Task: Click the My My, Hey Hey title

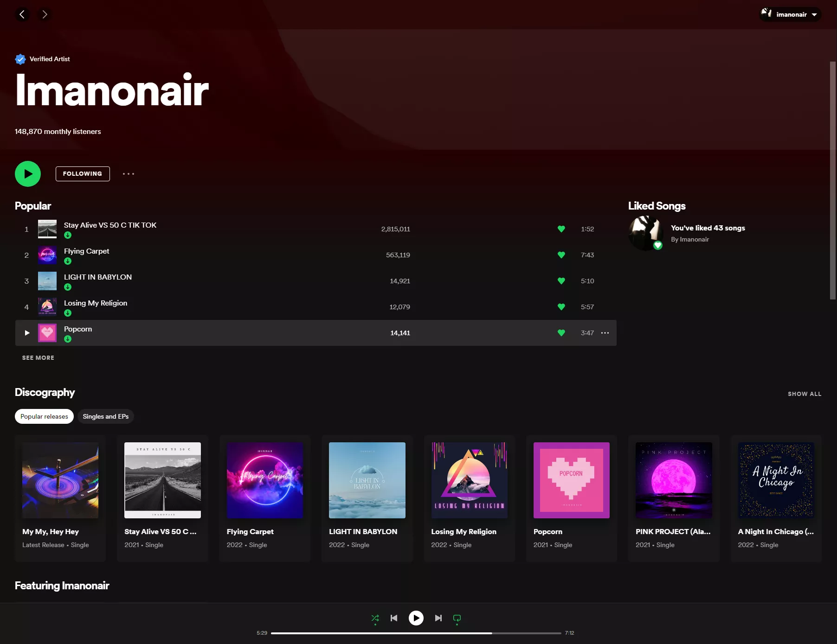Action: click(51, 531)
